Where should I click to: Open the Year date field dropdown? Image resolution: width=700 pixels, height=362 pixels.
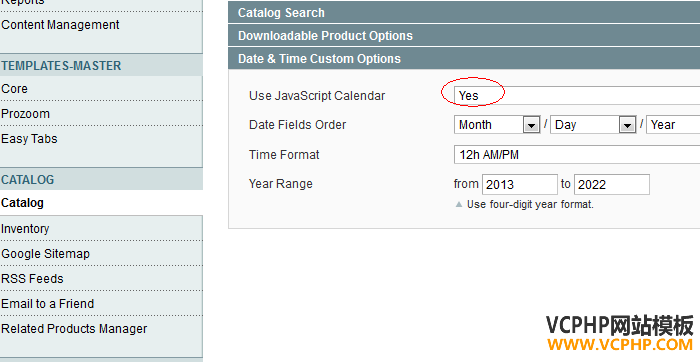673,125
